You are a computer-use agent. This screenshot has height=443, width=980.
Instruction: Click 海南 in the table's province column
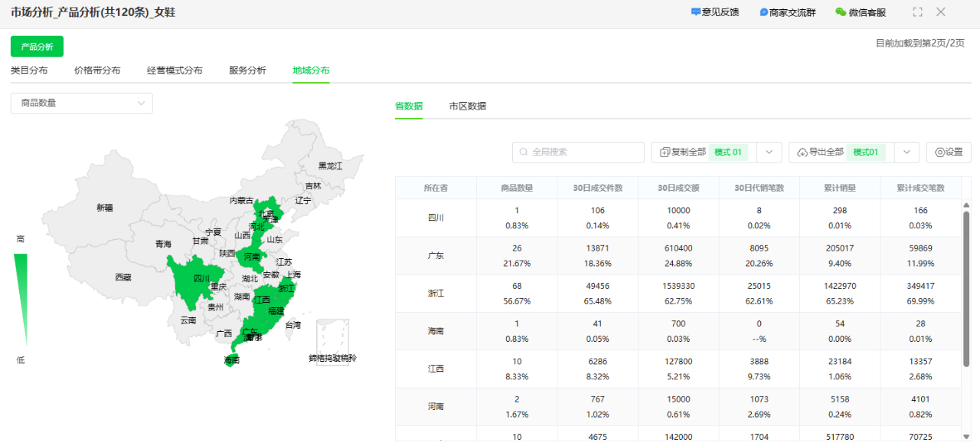(436, 331)
